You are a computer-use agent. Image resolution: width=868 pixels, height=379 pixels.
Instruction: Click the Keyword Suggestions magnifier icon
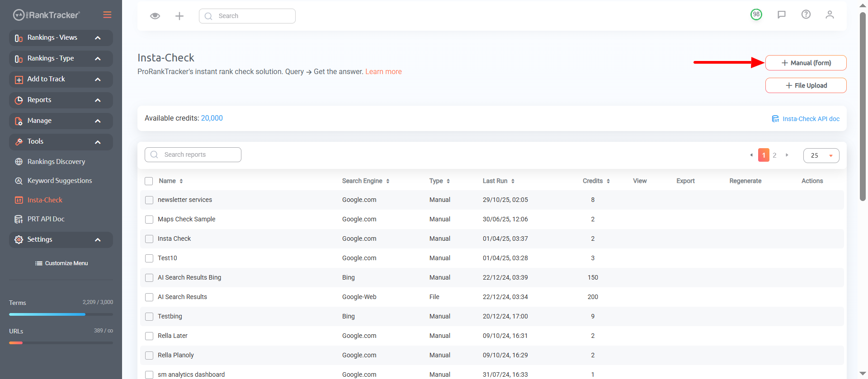[x=19, y=181]
